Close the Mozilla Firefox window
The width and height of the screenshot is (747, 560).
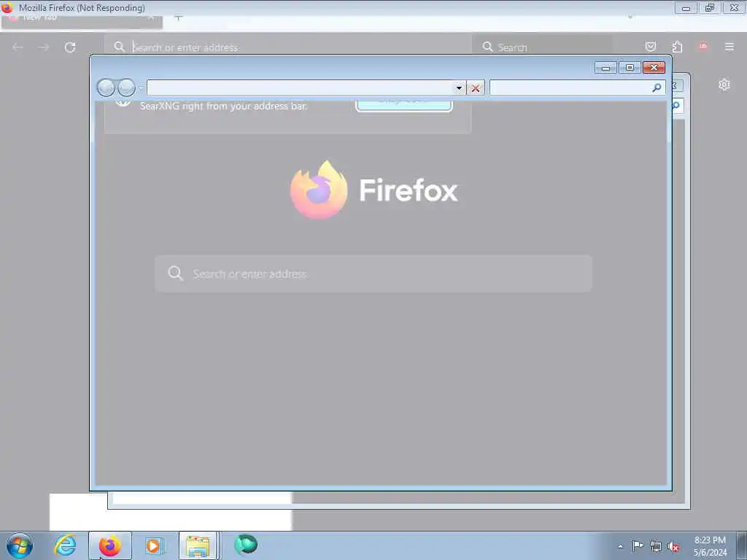point(734,8)
